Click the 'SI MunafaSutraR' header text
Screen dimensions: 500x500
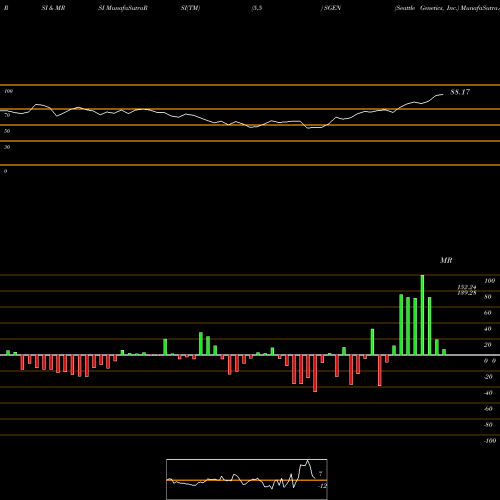123,8
